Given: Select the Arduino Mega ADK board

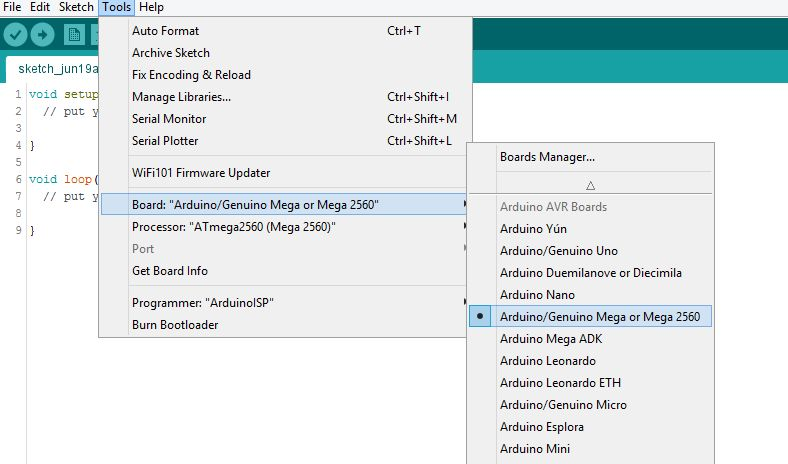Looking at the screenshot, I should coord(590,339).
